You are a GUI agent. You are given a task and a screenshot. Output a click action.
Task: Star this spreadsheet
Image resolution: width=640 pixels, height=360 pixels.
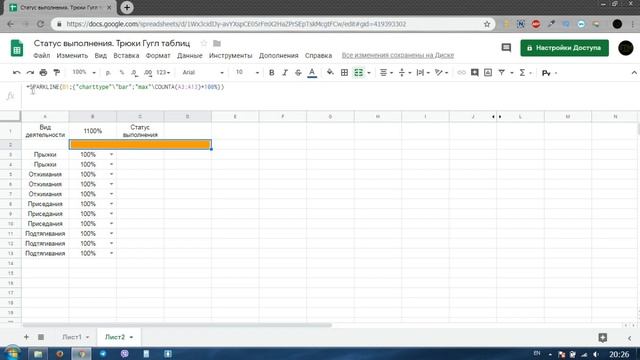(204, 43)
